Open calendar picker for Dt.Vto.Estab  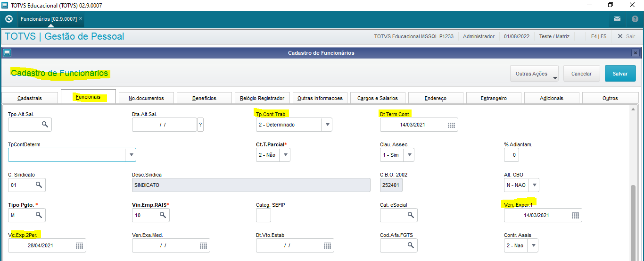pos(327,245)
